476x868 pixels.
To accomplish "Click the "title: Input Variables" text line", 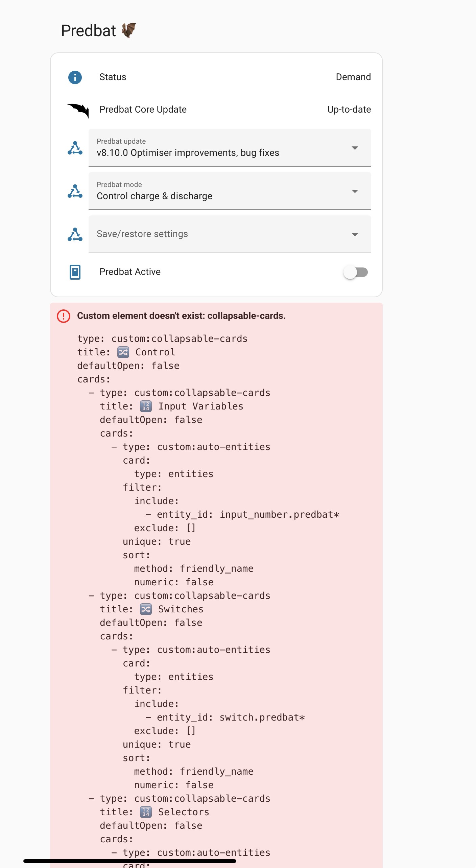I will tap(172, 406).
